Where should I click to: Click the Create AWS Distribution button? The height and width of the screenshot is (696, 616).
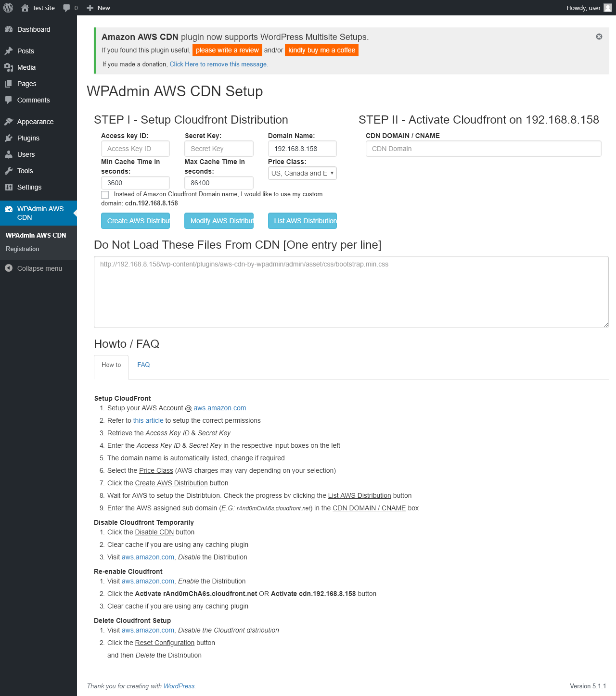[135, 221]
